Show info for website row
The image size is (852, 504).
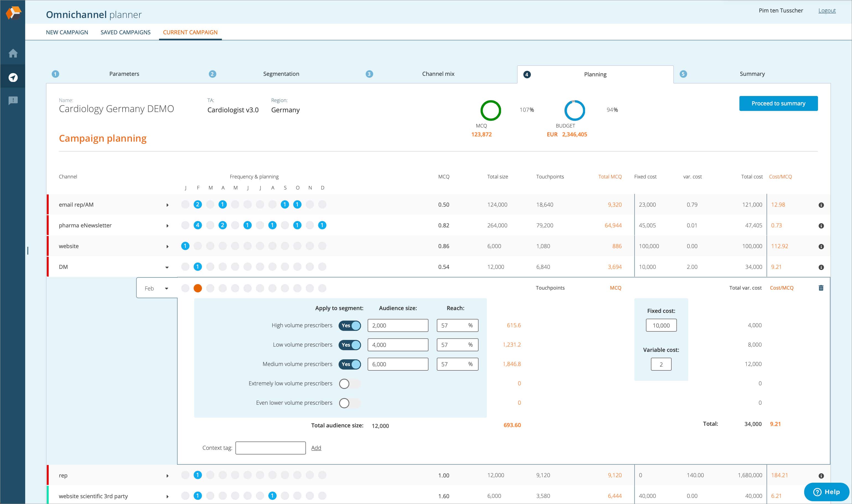click(821, 246)
